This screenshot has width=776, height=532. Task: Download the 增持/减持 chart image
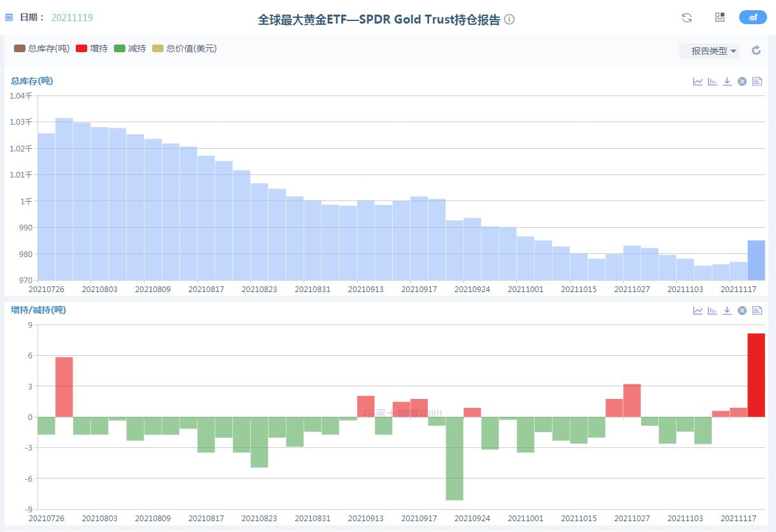[727, 311]
